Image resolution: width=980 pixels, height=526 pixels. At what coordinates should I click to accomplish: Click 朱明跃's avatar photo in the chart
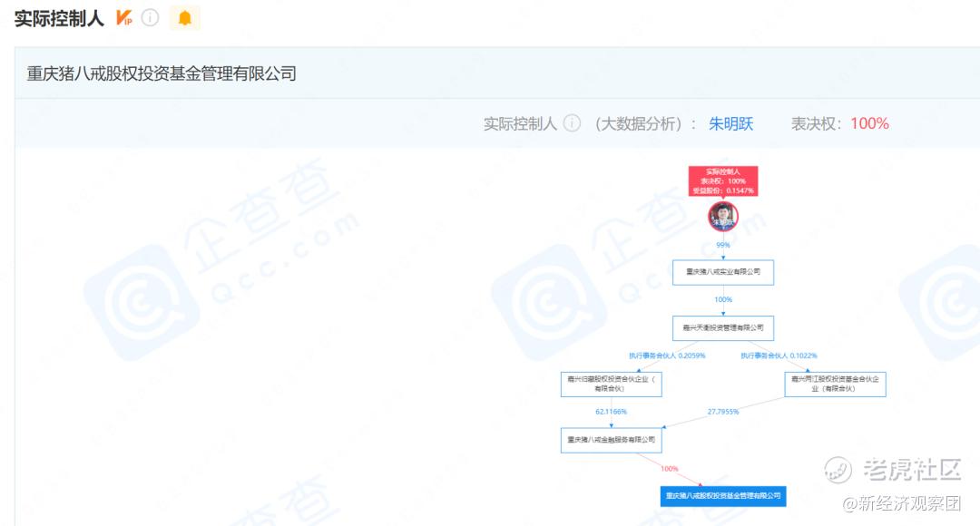(x=723, y=216)
